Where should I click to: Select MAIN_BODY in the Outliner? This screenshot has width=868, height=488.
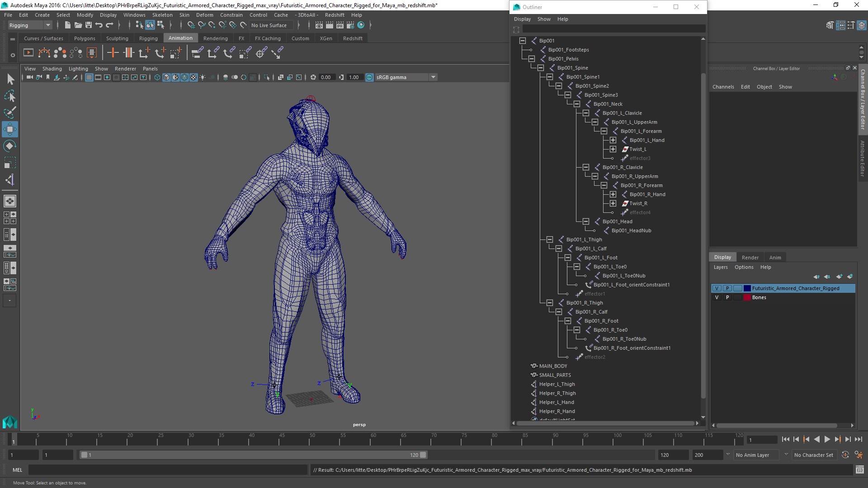pos(553,366)
